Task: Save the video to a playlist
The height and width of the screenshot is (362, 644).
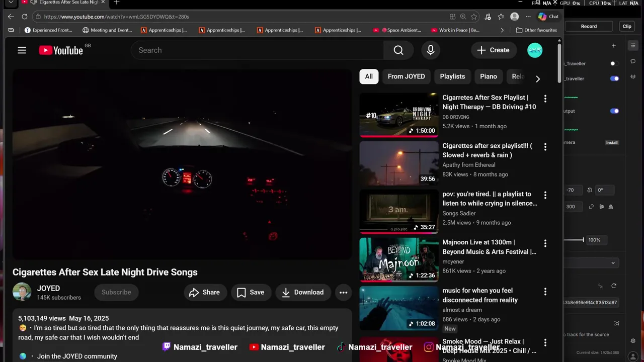Action: coord(251,292)
